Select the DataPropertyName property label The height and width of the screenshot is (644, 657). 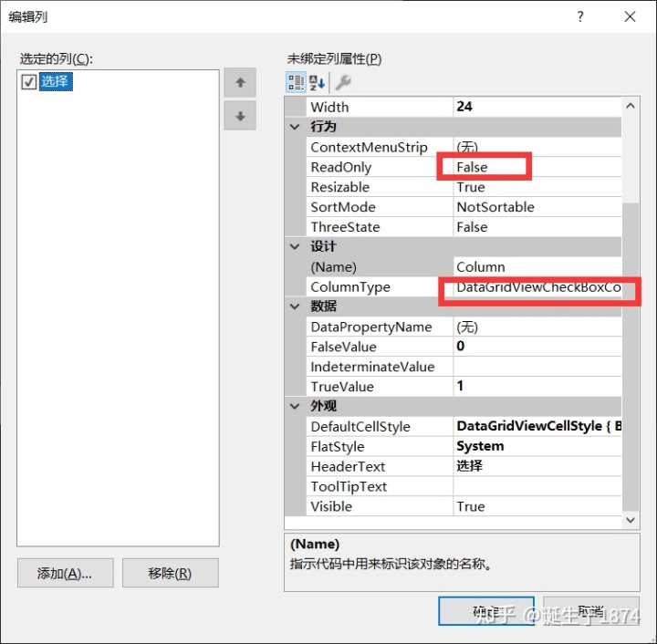click(x=371, y=327)
